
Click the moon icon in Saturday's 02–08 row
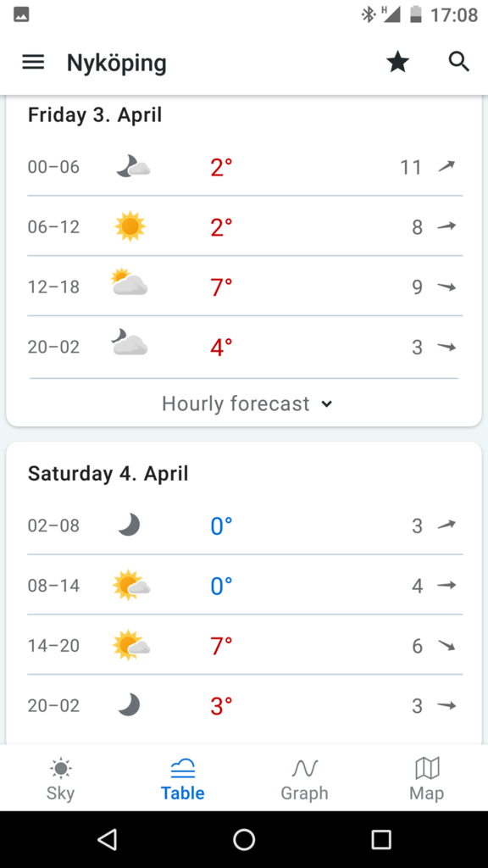pyautogui.click(x=129, y=526)
